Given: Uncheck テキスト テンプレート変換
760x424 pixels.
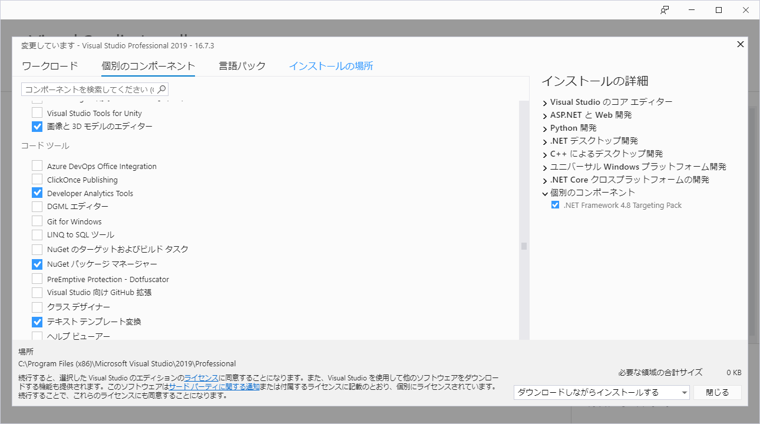Looking at the screenshot, I should (x=37, y=321).
